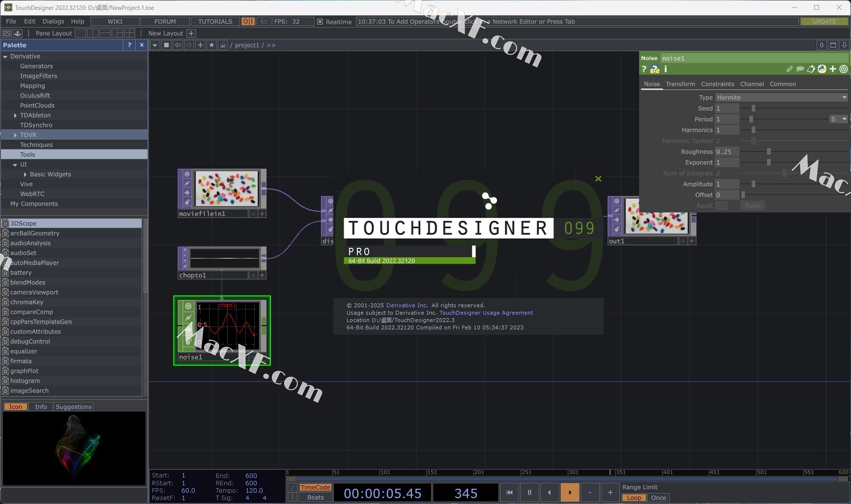
Task: Click the plus icon in the path bar
Action: [200, 45]
